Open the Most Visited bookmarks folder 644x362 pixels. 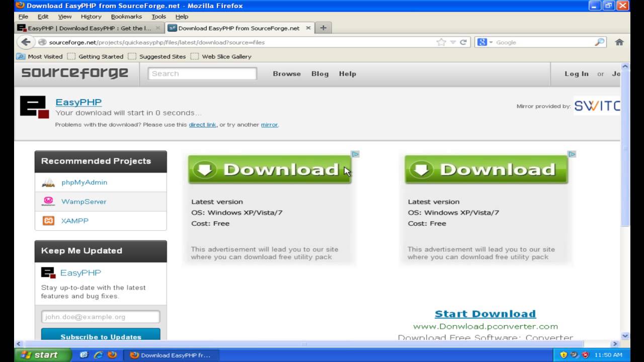(40, 56)
